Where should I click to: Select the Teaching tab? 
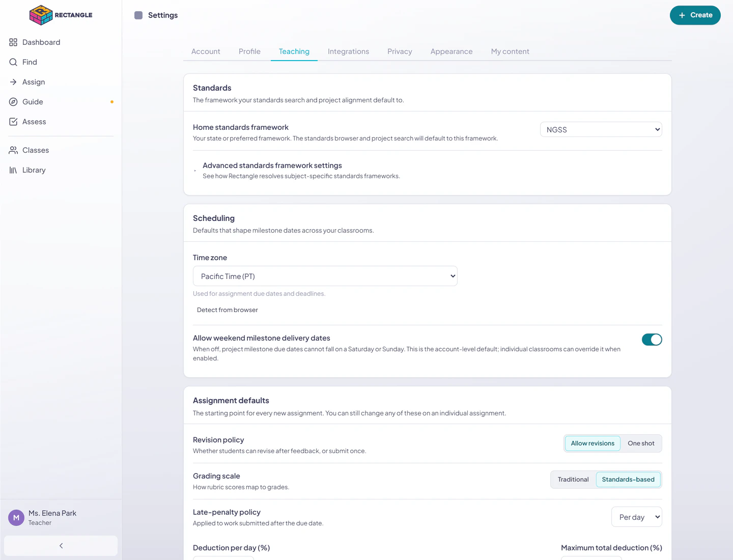tap(294, 51)
